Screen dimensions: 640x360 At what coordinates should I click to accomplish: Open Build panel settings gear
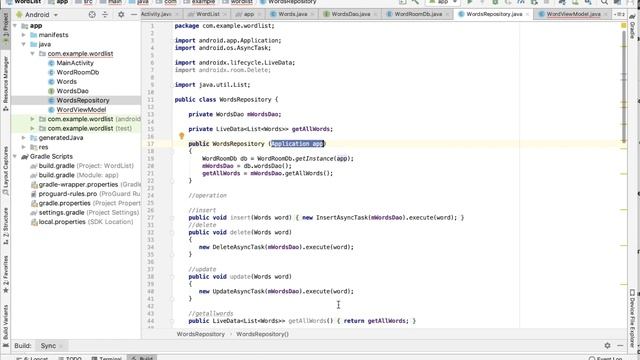point(607,345)
